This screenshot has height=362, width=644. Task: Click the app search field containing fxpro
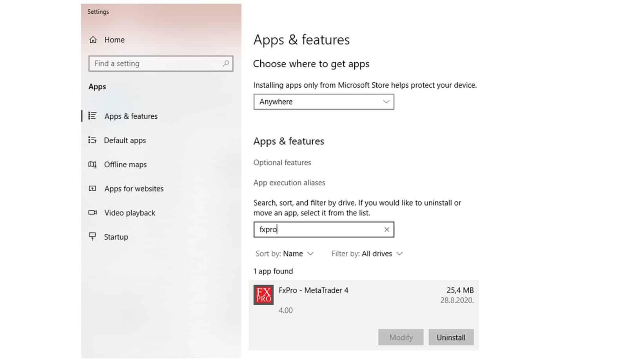[x=324, y=230]
